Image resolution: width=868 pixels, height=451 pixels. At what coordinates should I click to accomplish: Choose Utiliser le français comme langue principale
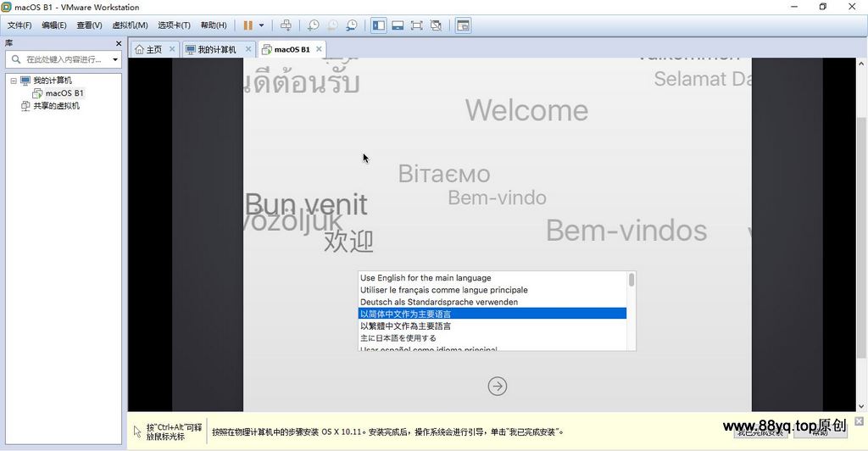pos(492,290)
